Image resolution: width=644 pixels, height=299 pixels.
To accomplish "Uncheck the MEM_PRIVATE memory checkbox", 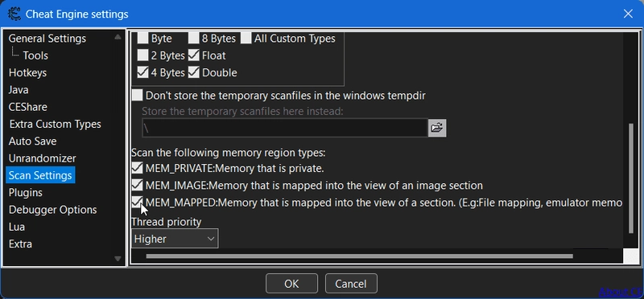I will (x=137, y=168).
